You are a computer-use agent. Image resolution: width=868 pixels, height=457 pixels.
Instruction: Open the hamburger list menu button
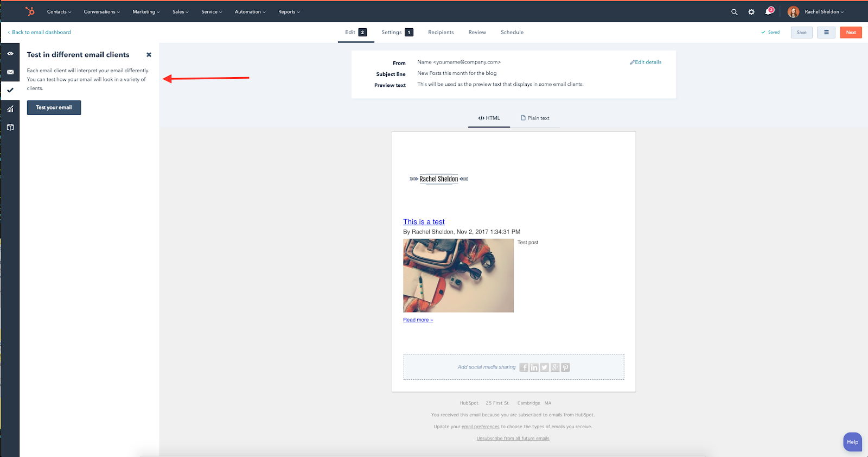point(826,33)
